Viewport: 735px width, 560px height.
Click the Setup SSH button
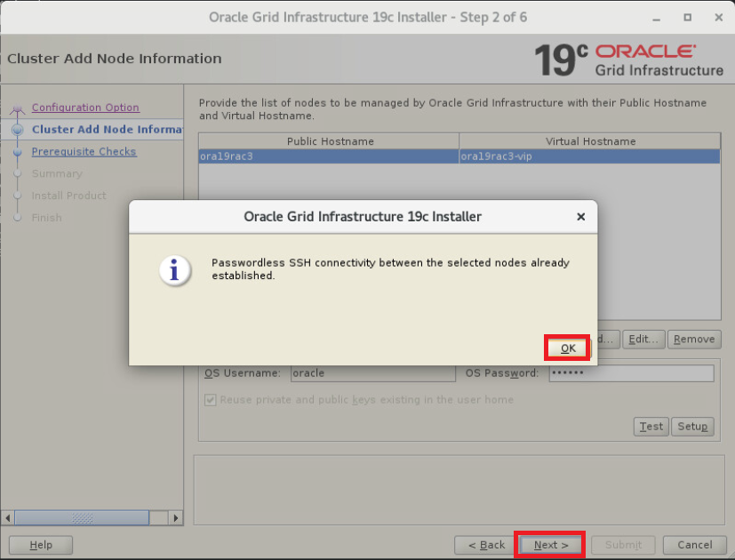(x=692, y=427)
